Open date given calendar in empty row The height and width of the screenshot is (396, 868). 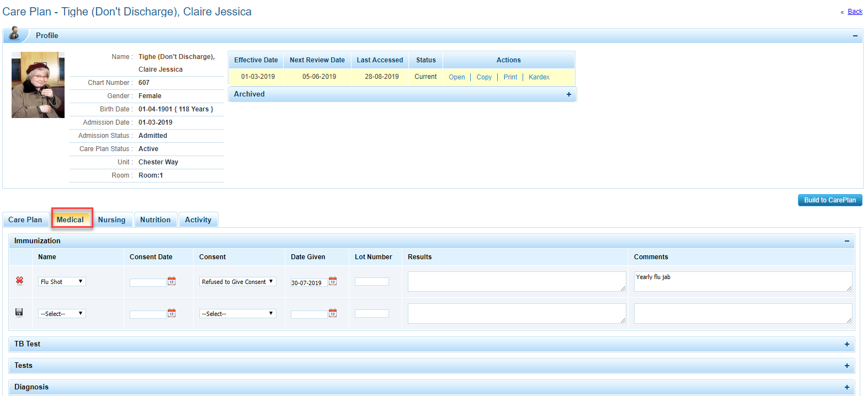[333, 313]
